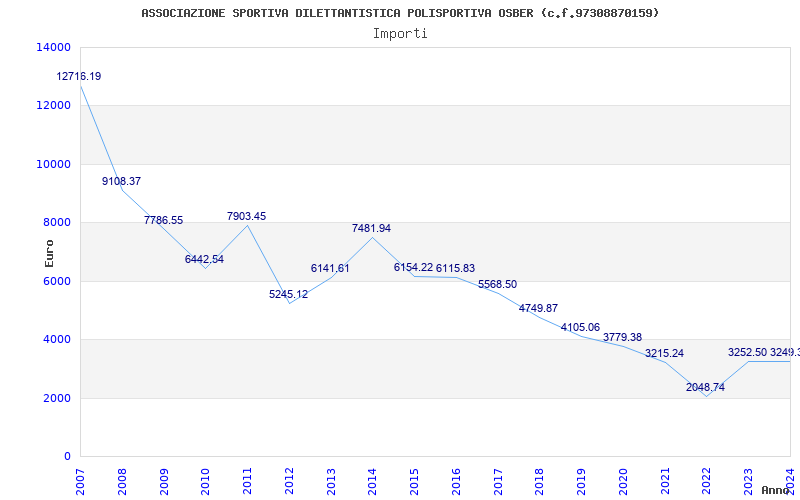Screen dimensions: 800x500
Task: Select the 4105.06 data label for 2019
Action: (x=580, y=327)
